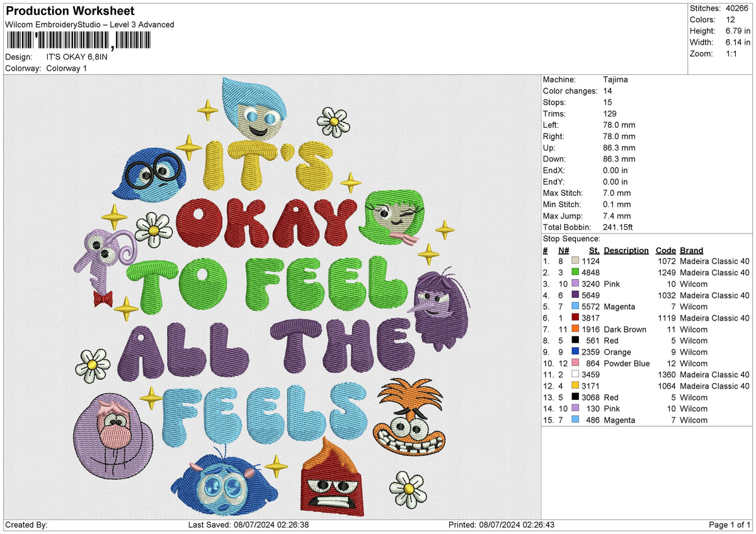This screenshot has width=756, height=534.
Task: Select the 'Down:' measurement label
Action: (x=554, y=159)
